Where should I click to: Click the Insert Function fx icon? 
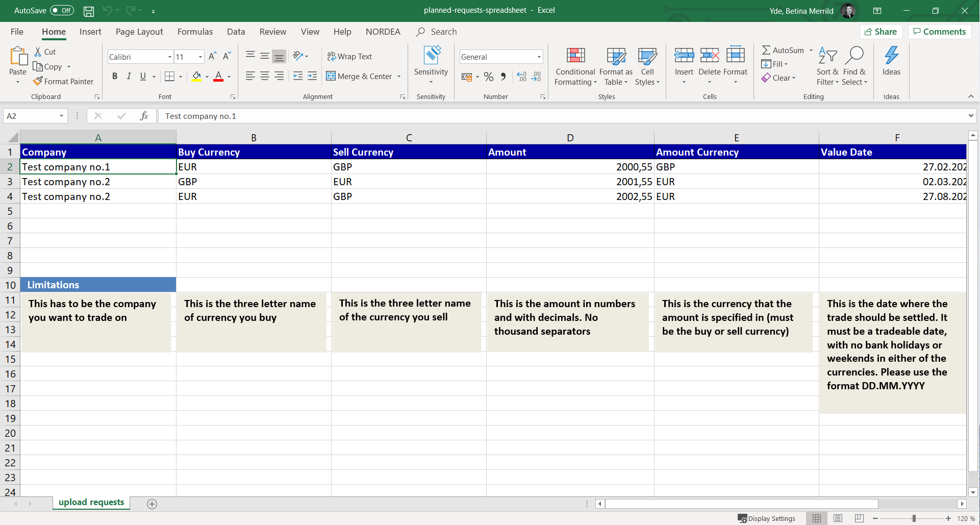click(x=144, y=116)
